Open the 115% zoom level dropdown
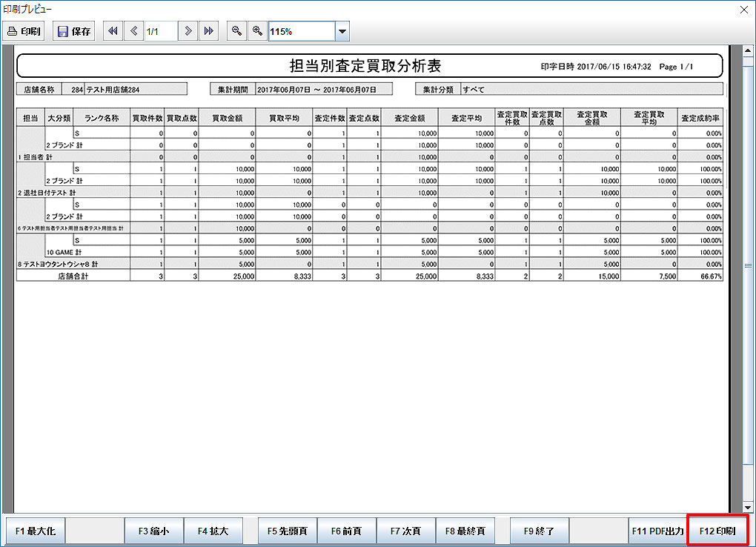This screenshot has height=547, width=756. (342, 32)
